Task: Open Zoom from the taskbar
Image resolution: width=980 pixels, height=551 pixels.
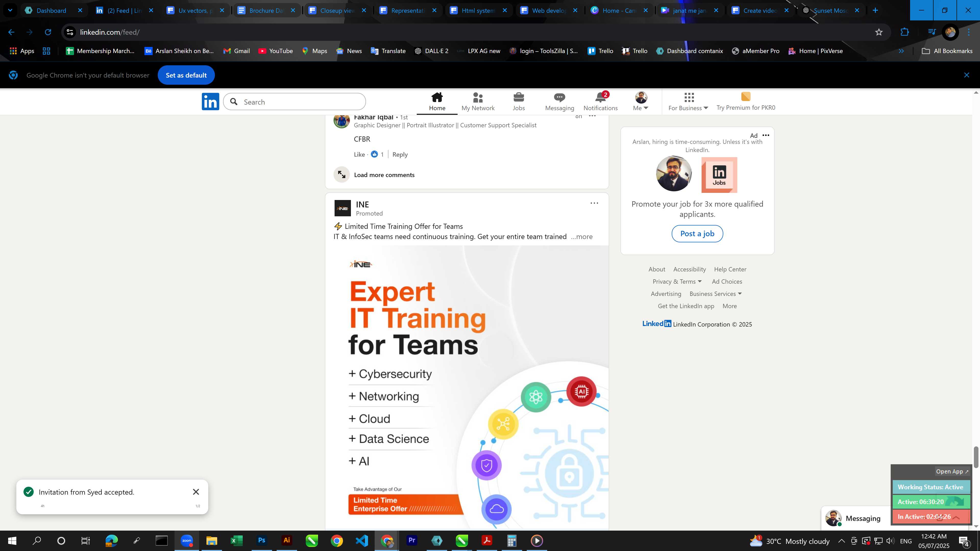Action: point(187,540)
